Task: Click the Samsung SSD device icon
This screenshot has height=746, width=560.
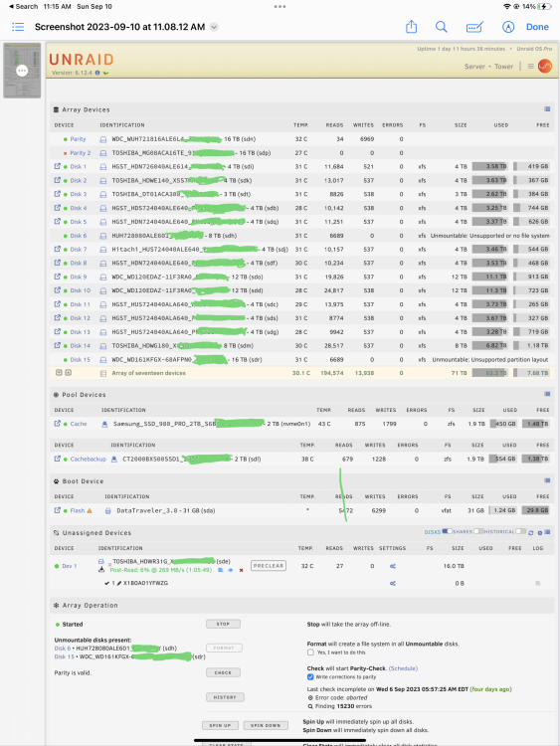Action: 104,424
